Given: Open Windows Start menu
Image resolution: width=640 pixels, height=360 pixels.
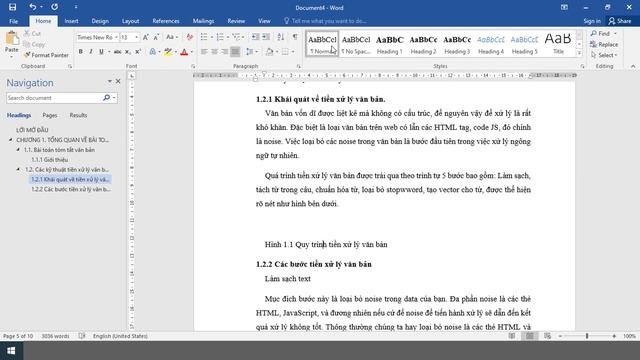Looking at the screenshot, I should tap(11, 351).
